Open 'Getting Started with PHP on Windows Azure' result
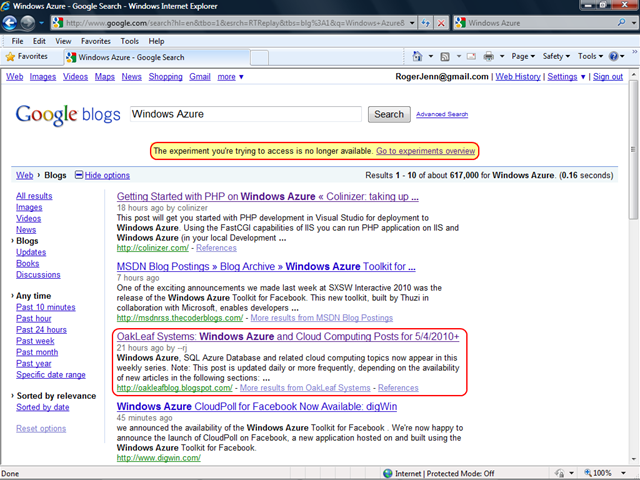The width and height of the screenshot is (640, 480). (267, 196)
